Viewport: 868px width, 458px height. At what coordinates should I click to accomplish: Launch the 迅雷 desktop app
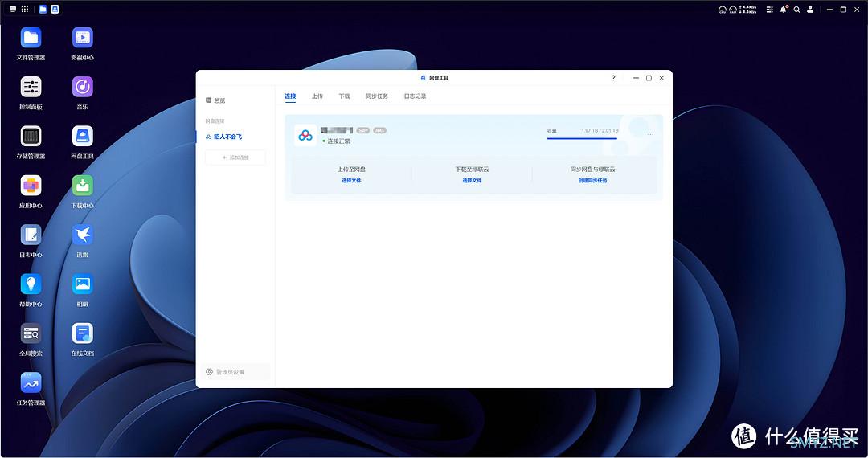(x=83, y=235)
